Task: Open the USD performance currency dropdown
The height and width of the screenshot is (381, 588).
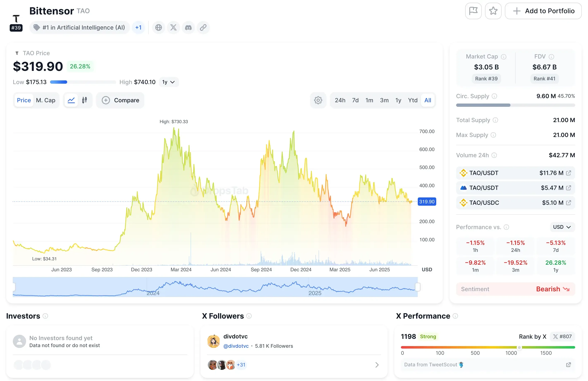Action: pyautogui.click(x=562, y=227)
